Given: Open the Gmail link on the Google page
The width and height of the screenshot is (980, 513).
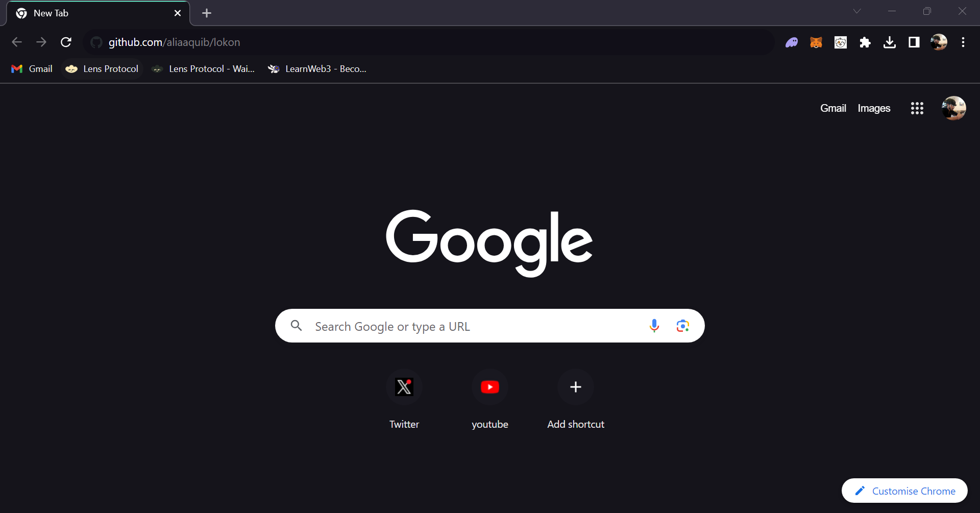Looking at the screenshot, I should click(833, 108).
